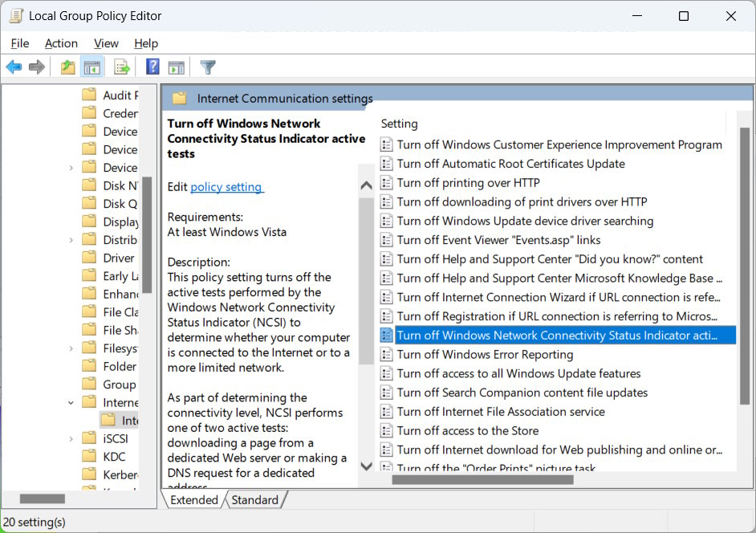Expand the Distributed node in the tree
Image resolution: width=756 pixels, height=533 pixels.
[x=71, y=239]
